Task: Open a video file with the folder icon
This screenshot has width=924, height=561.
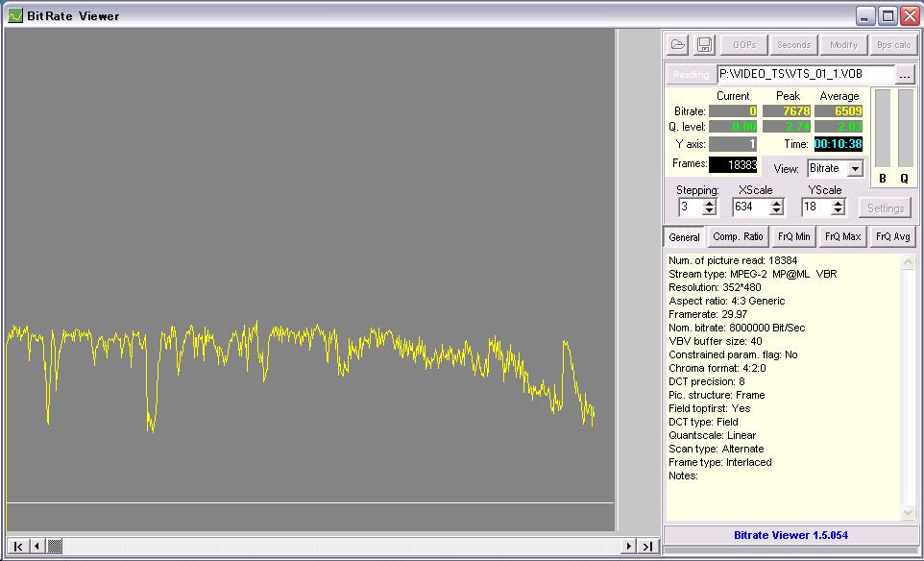Action: coord(678,45)
